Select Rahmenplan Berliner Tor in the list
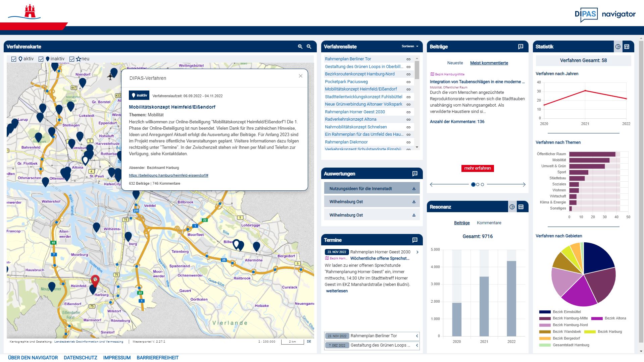This screenshot has height=362, width=644. [x=348, y=59]
